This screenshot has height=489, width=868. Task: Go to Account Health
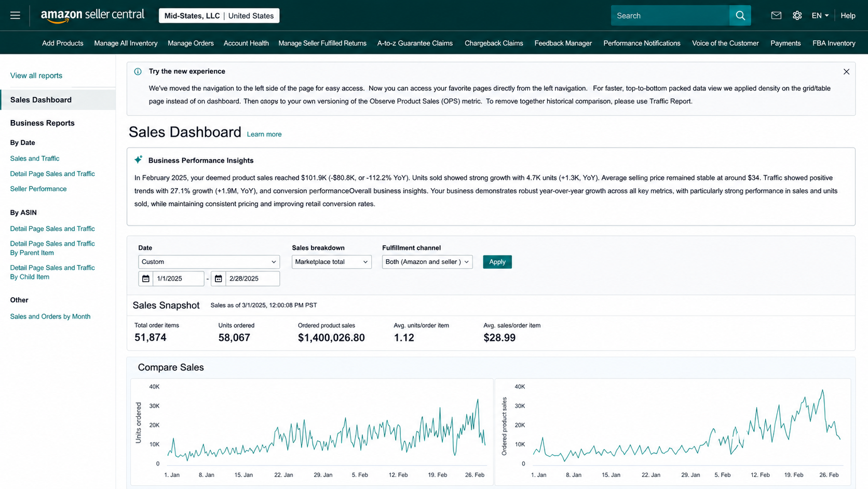(x=246, y=43)
